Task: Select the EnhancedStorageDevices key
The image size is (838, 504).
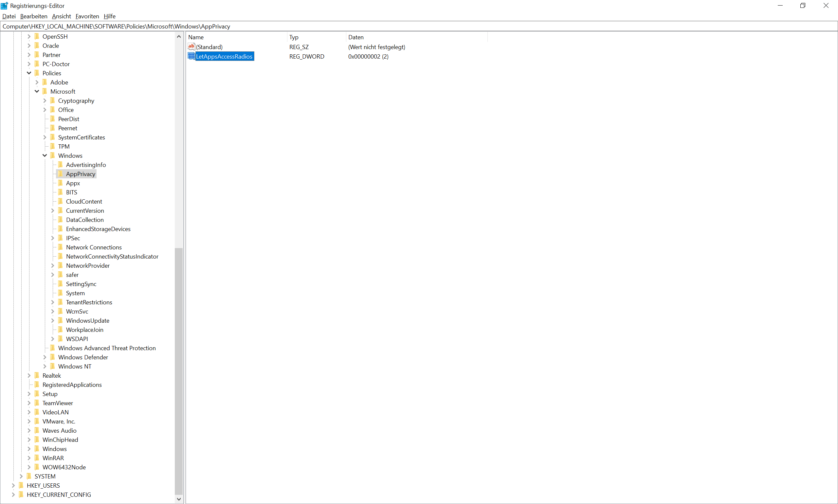Action: pos(98,229)
